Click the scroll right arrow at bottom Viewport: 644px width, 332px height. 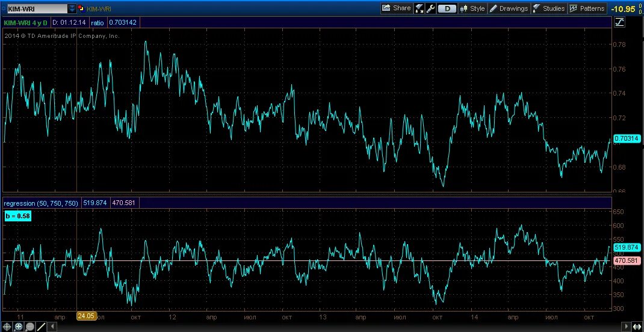coord(626,327)
